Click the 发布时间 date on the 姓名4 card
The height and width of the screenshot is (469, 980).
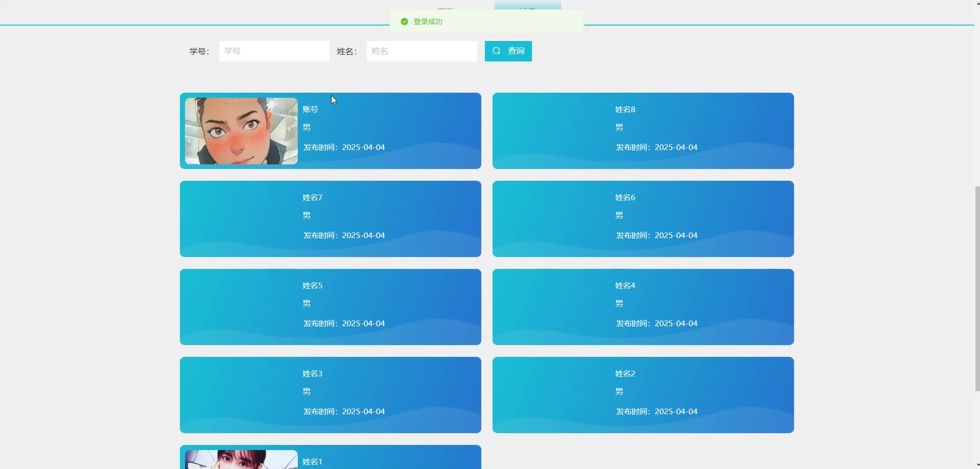(657, 324)
